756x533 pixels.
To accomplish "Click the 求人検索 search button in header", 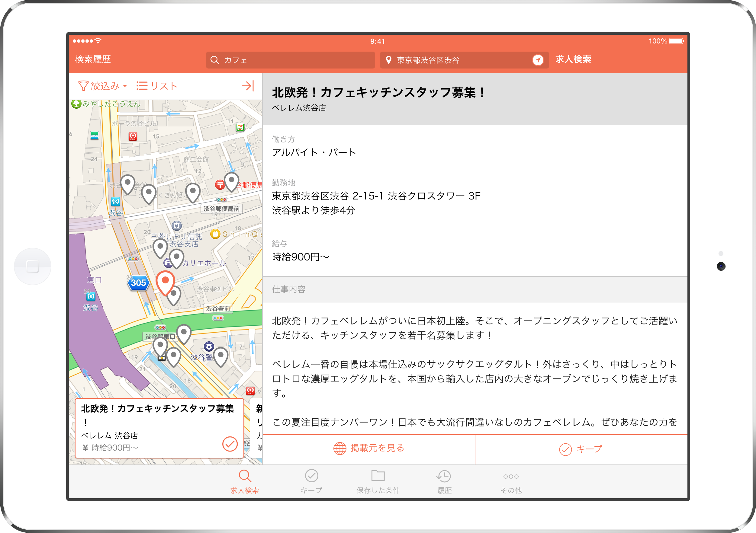I will coord(573,59).
